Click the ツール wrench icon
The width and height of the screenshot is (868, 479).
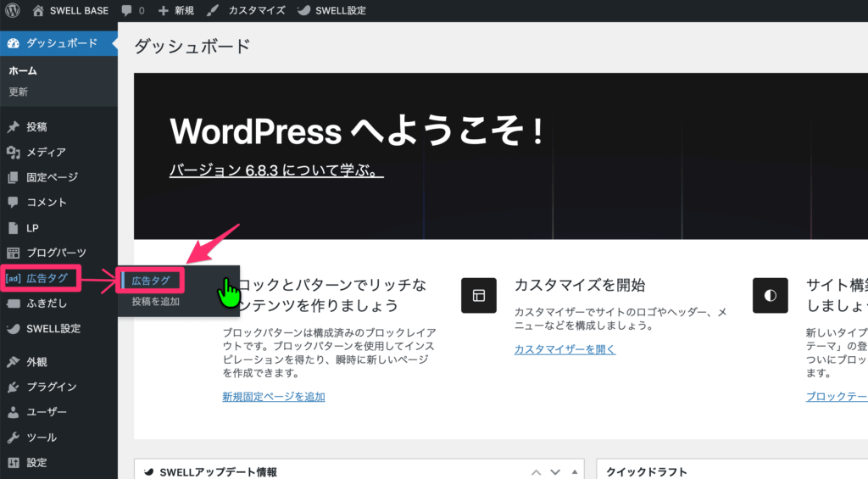pyautogui.click(x=13, y=438)
